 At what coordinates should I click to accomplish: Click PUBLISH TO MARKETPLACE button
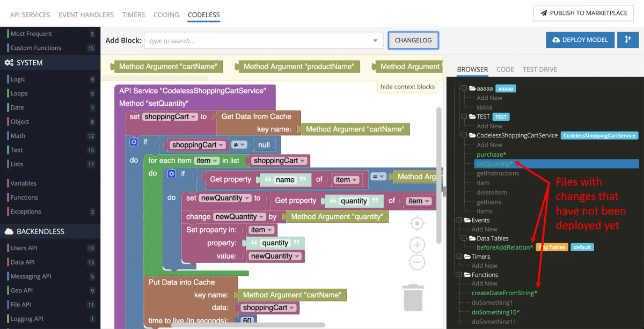click(583, 13)
